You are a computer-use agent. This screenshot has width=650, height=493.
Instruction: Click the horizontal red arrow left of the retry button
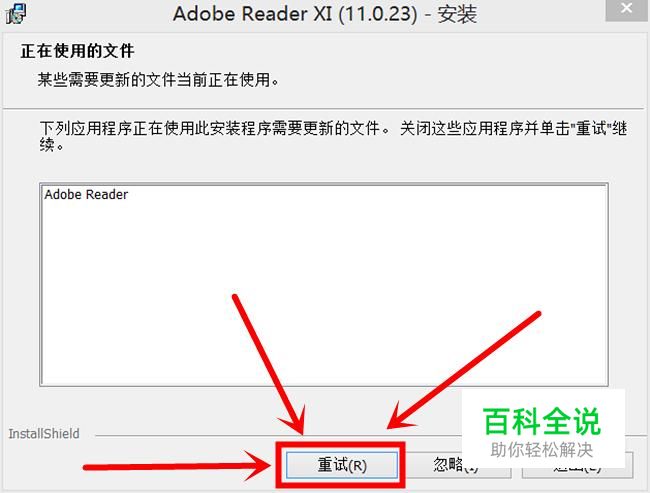tap(177, 466)
